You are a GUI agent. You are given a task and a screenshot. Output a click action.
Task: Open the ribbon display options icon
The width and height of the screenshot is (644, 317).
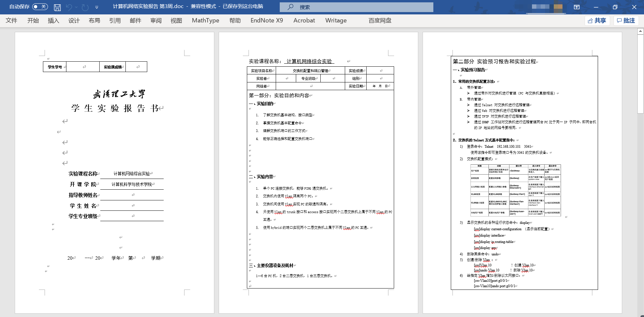[577, 7]
